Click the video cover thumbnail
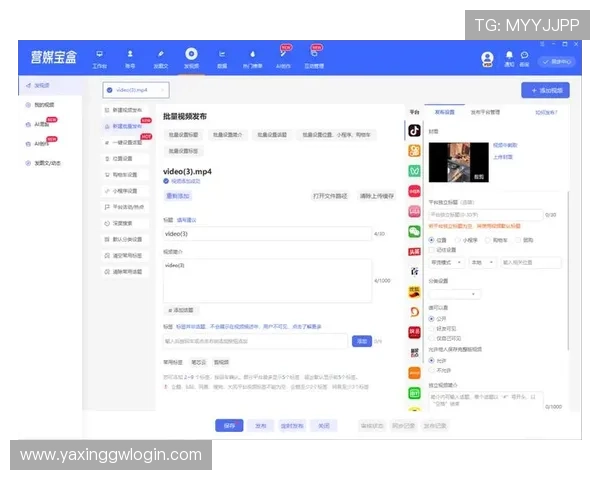The width and height of the screenshot is (600, 480). [459, 162]
